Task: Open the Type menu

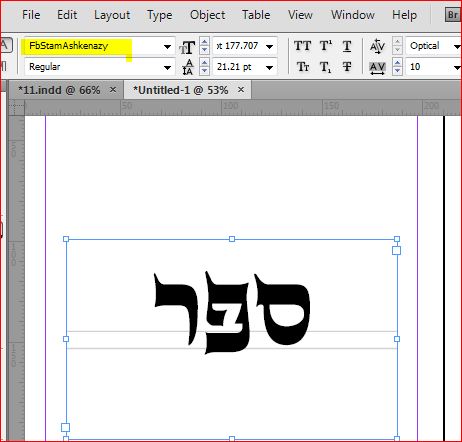Action: (x=160, y=15)
